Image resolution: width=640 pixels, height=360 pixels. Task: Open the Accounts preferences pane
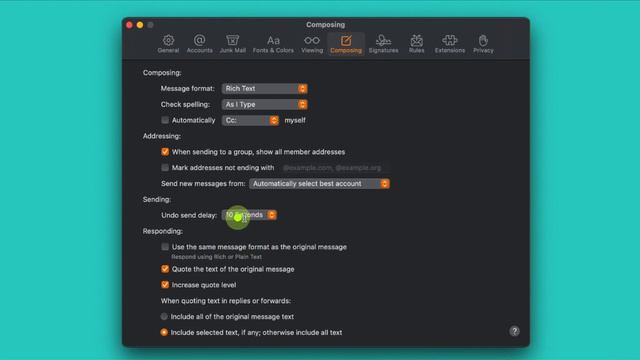pyautogui.click(x=200, y=44)
